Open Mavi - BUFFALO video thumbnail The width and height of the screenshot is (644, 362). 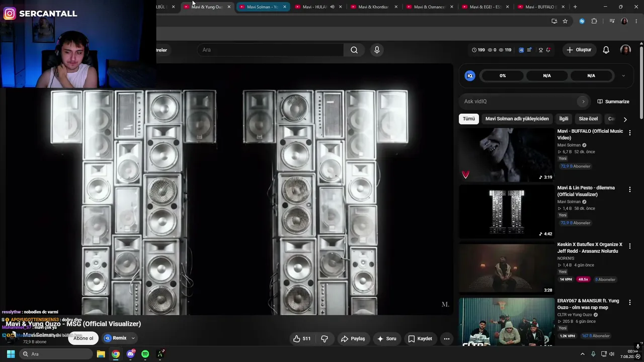point(506,154)
